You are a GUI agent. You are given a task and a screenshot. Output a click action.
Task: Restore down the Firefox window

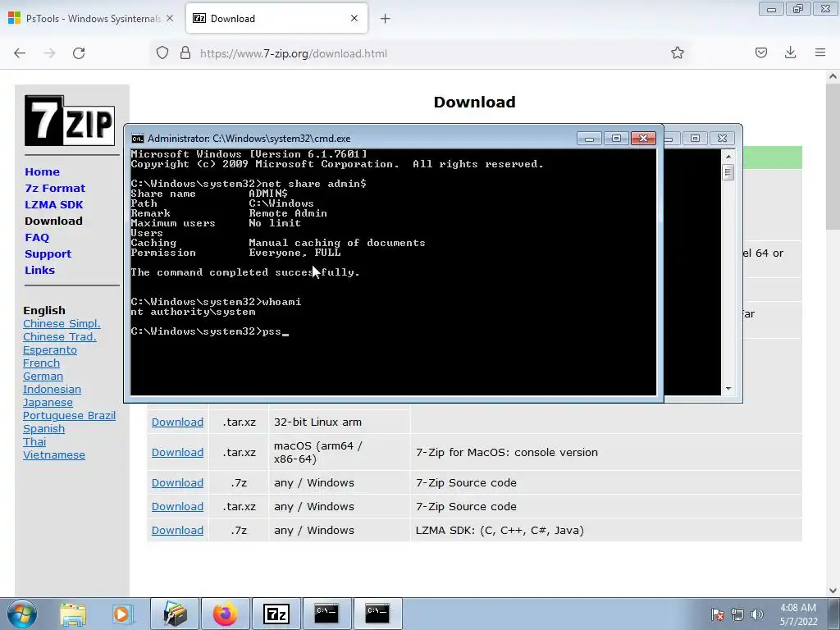[798, 8]
